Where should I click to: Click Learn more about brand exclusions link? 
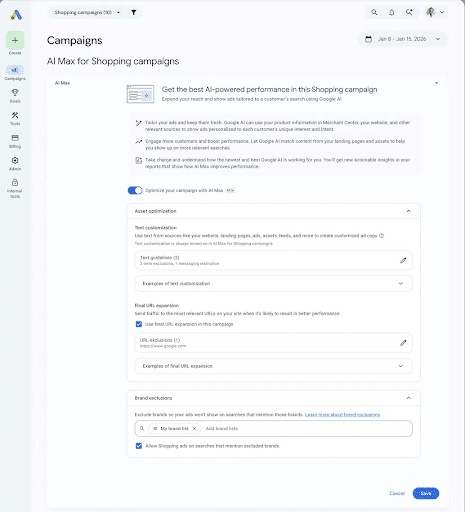point(342,415)
